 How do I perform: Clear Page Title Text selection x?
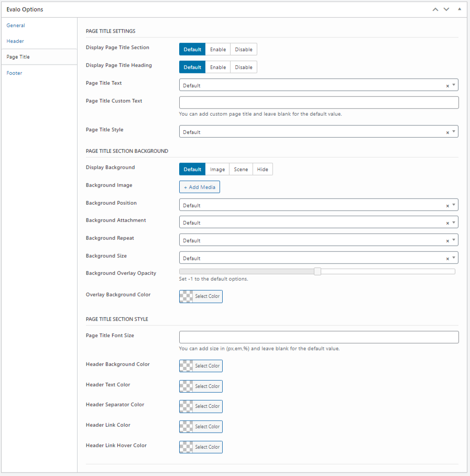pos(447,86)
